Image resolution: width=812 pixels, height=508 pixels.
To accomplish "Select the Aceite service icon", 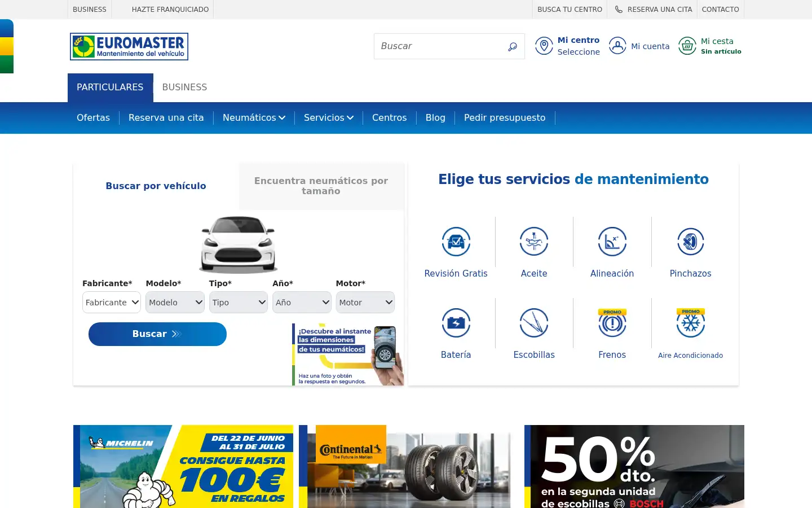I will pyautogui.click(x=534, y=242).
